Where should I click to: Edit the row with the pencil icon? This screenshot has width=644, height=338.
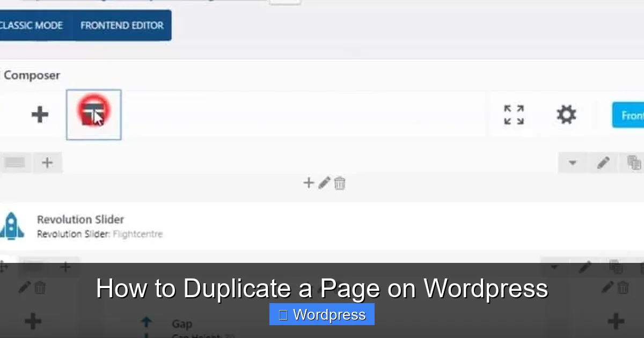(x=603, y=163)
